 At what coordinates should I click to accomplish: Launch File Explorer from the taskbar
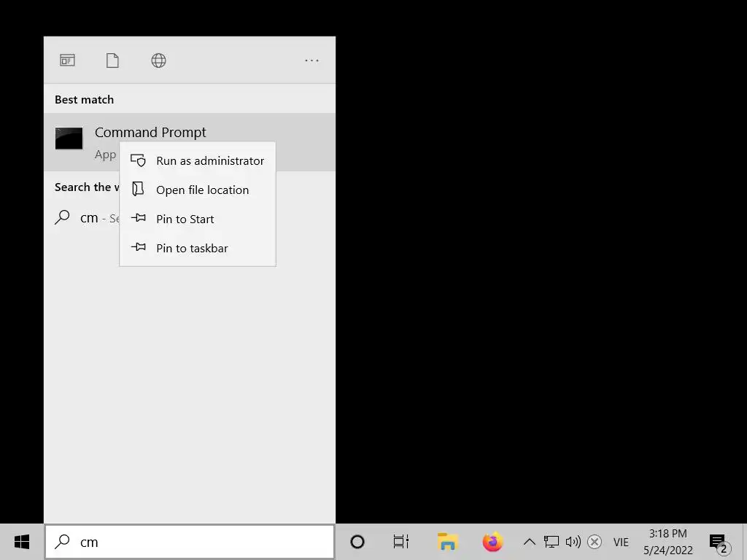pos(447,542)
